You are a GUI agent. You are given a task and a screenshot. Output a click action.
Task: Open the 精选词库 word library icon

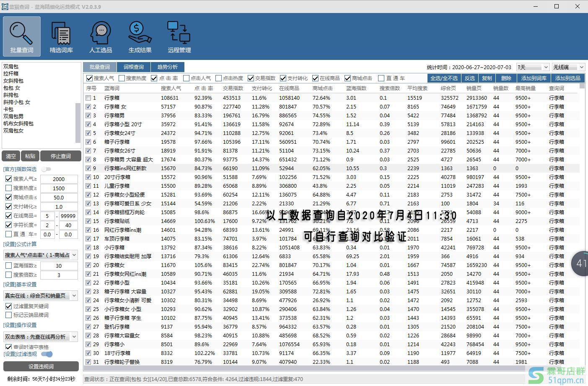tap(61, 36)
